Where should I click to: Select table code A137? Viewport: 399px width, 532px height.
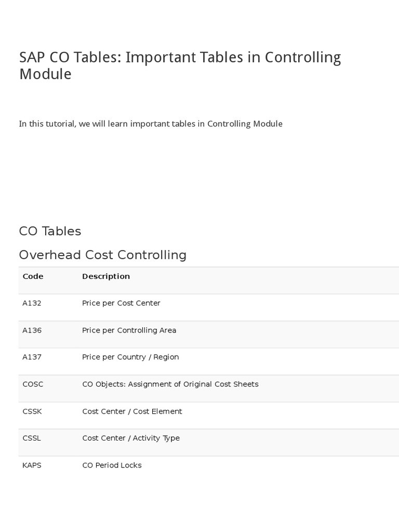coord(32,357)
